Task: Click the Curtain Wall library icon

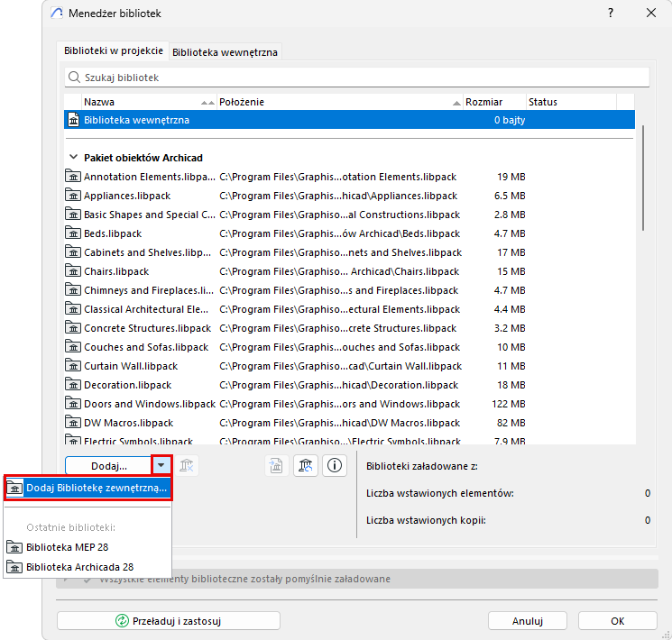Action: point(73,365)
